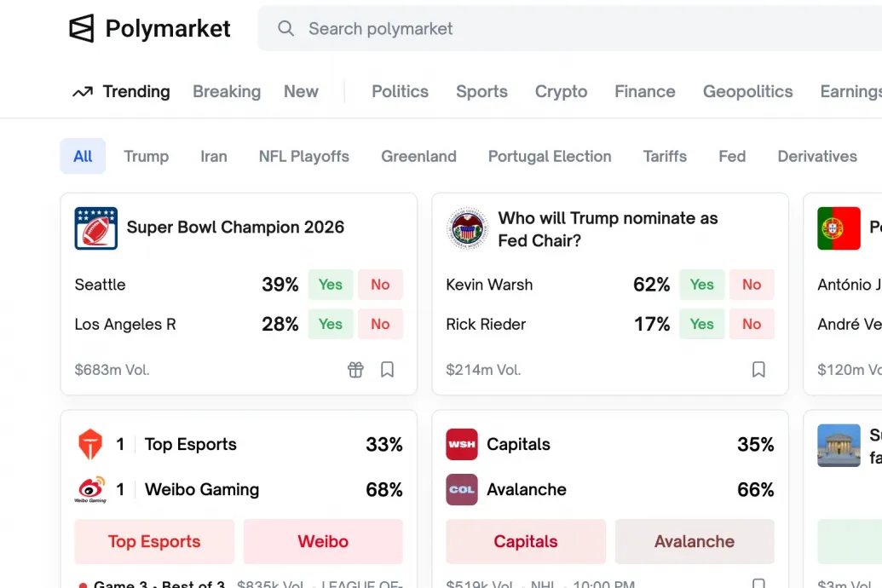Select the All filter chip
This screenshot has width=882, height=588.
coord(83,156)
